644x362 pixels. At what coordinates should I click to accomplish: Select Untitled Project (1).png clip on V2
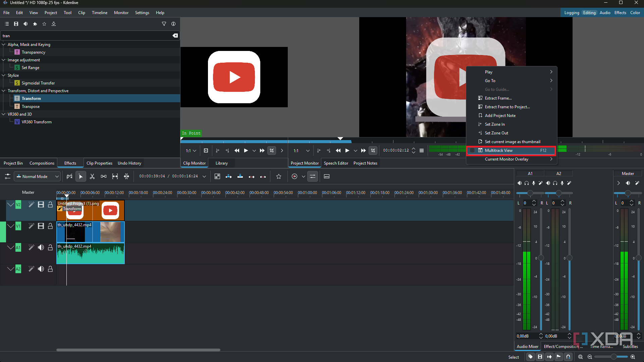(x=91, y=210)
